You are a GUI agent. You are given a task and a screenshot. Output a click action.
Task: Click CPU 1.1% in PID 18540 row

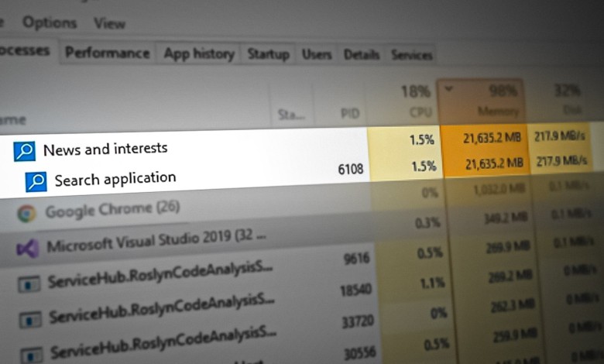point(433,283)
